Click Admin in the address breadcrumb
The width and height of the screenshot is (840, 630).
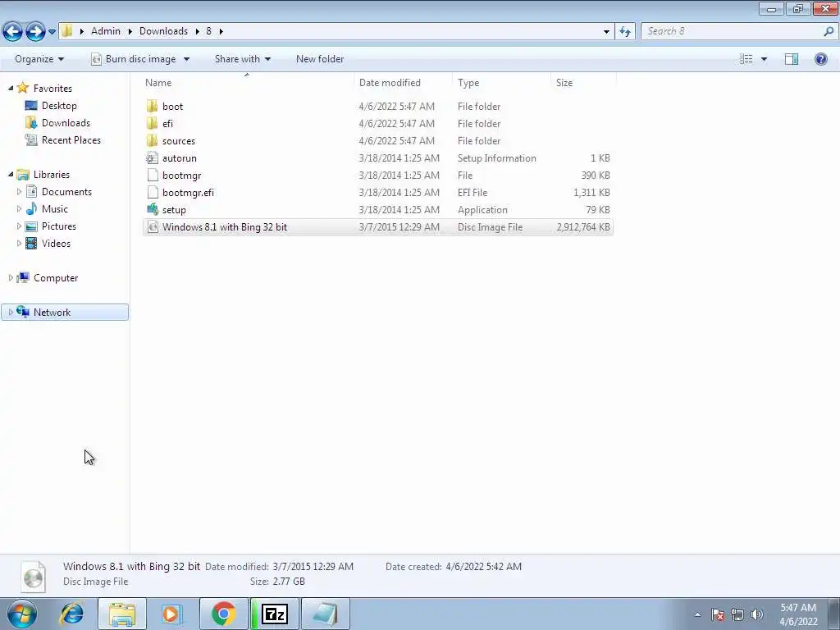pos(106,31)
